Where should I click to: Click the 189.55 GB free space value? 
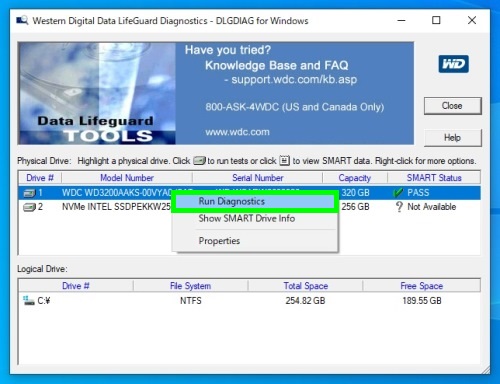422,301
